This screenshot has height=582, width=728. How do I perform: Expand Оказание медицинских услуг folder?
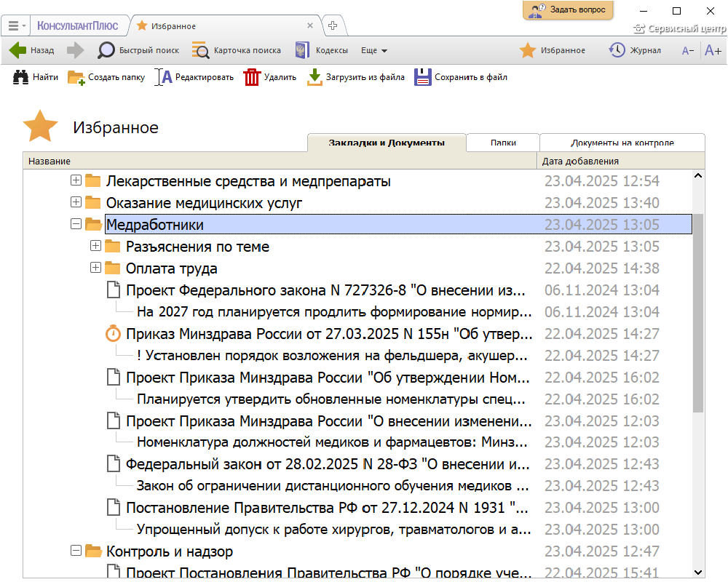[76, 202]
